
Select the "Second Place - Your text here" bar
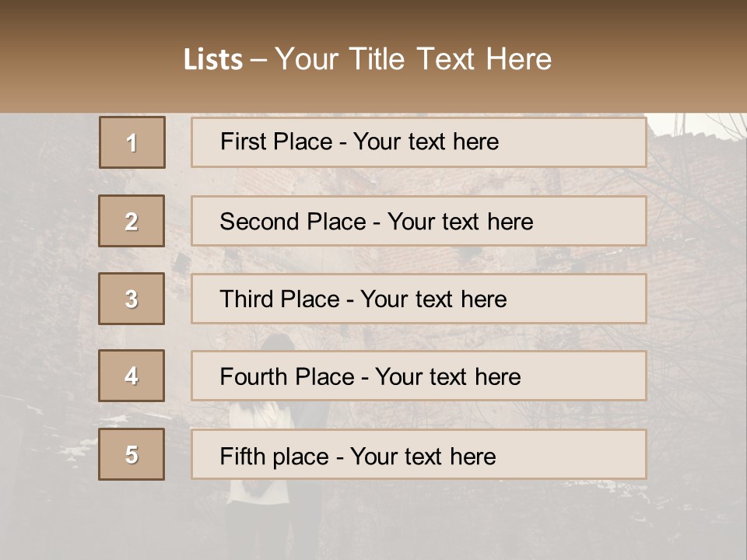(x=419, y=222)
